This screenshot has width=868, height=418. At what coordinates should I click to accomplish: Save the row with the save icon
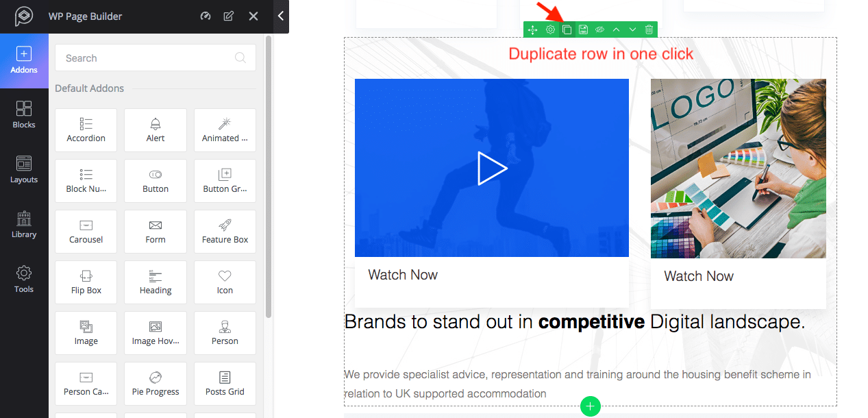tap(583, 29)
